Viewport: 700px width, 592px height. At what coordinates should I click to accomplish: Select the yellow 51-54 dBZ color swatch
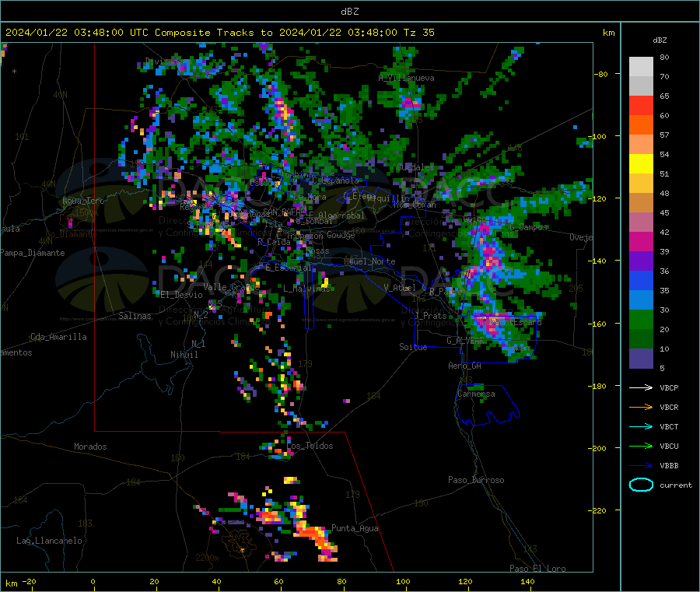pyautogui.click(x=641, y=164)
